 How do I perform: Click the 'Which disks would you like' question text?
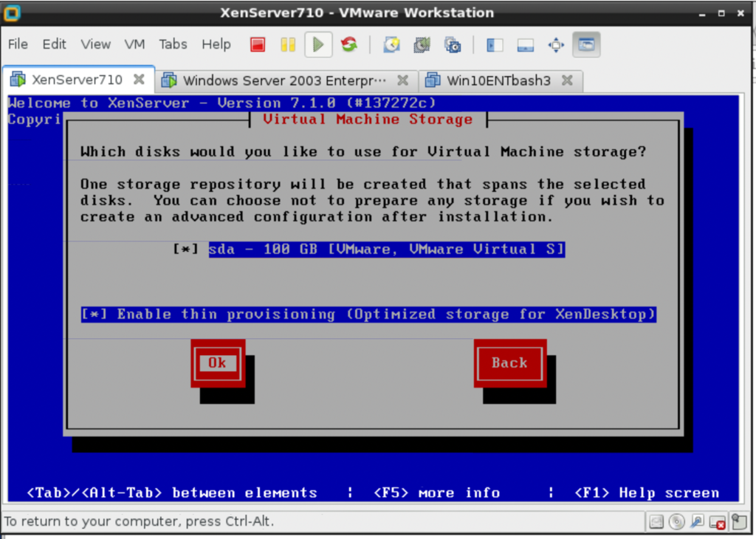(363, 152)
